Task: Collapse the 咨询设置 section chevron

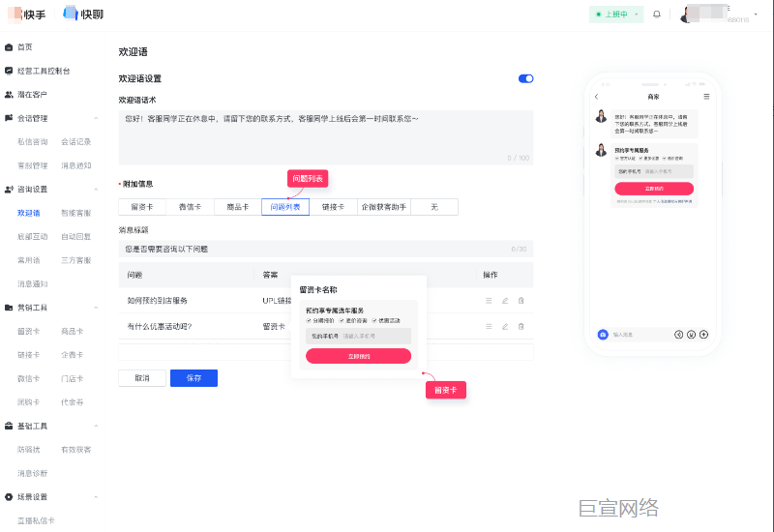Action: click(96, 189)
